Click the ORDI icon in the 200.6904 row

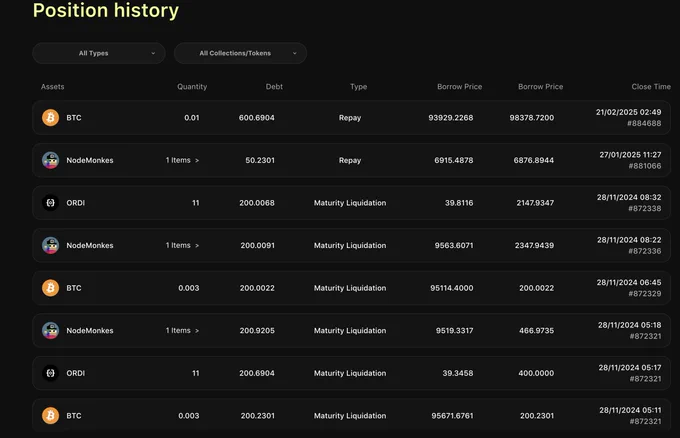click(50, 373)
